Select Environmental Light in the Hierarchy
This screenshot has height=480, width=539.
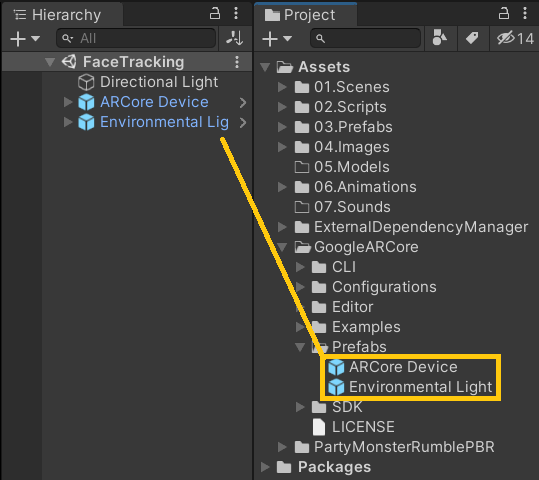click(x=164, y=122)
